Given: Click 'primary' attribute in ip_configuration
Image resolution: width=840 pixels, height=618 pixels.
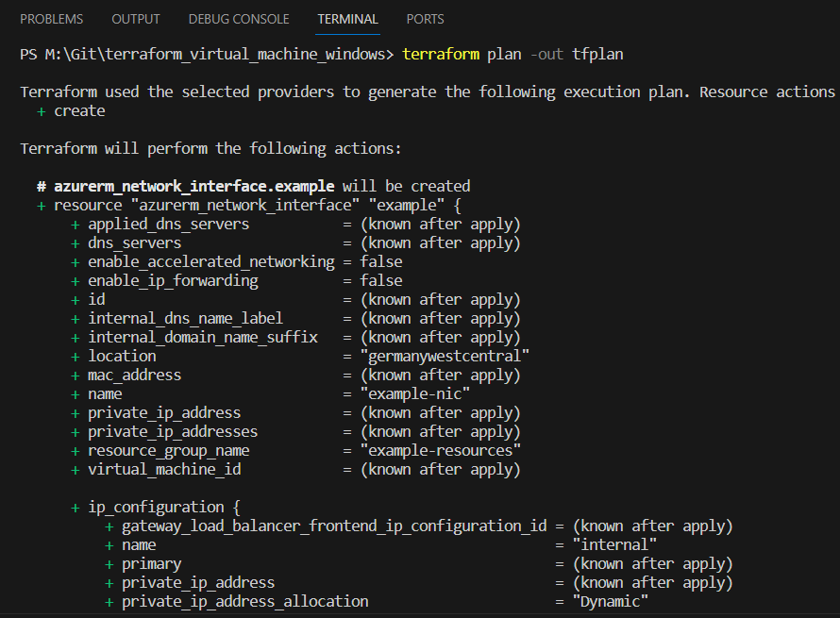Looking at the screenshot, I should click(x=152, y=564).
